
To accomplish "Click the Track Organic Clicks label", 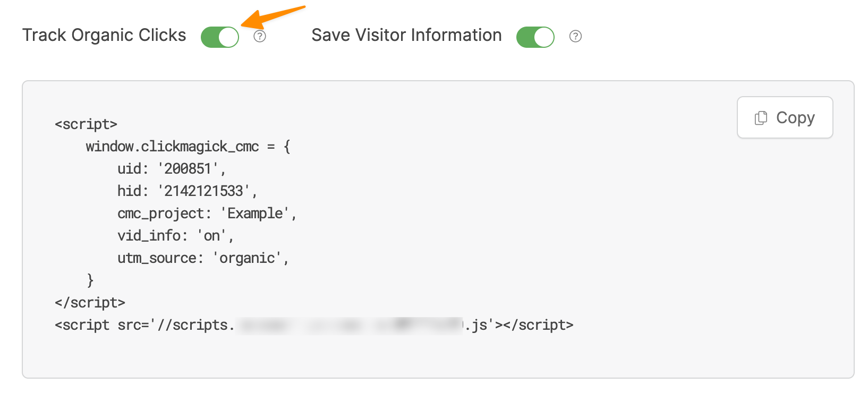I will 104,35.
